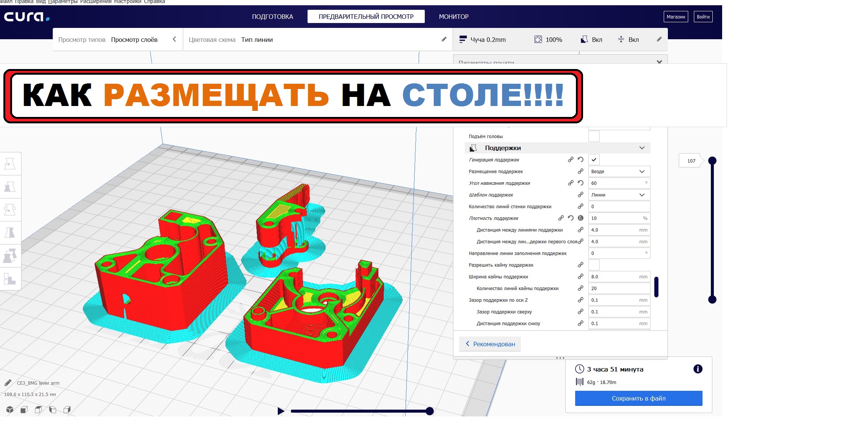Select the Scale tool in left toolbar
Image resolution: width=868 pixels, height=430 pixels.
coord(10,187)
